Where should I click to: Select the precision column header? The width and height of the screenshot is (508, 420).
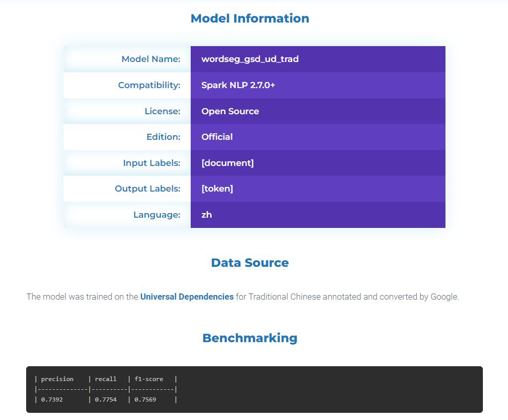[x=57, y=379]
